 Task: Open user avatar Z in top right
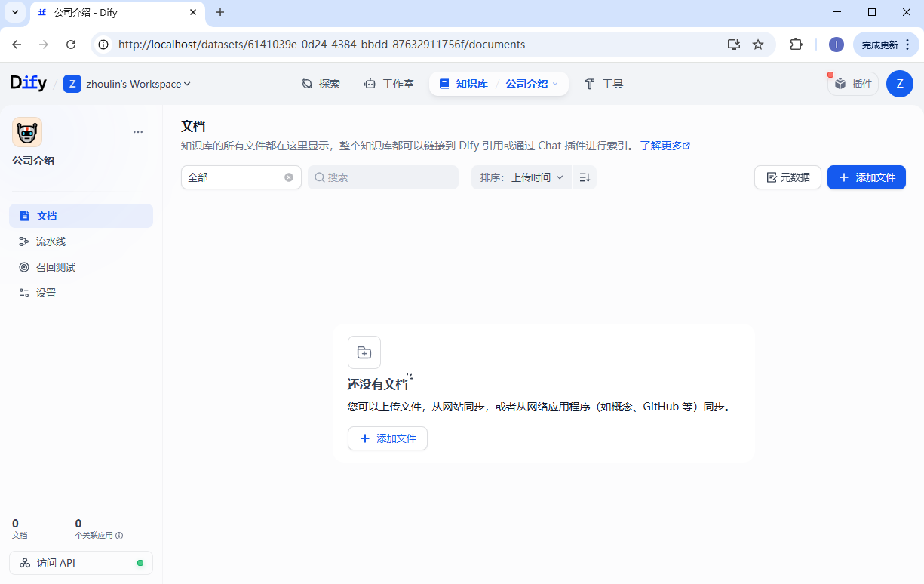(x=899, y=84)
